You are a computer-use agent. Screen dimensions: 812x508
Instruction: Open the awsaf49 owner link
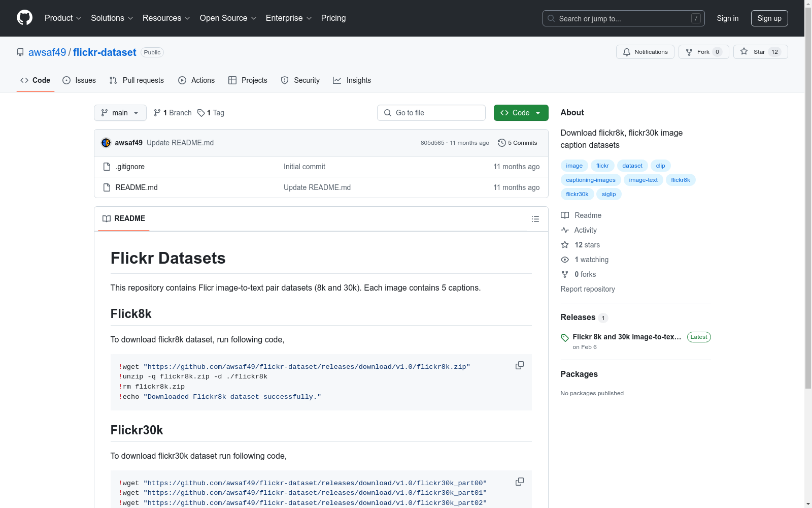coord(47,52)
